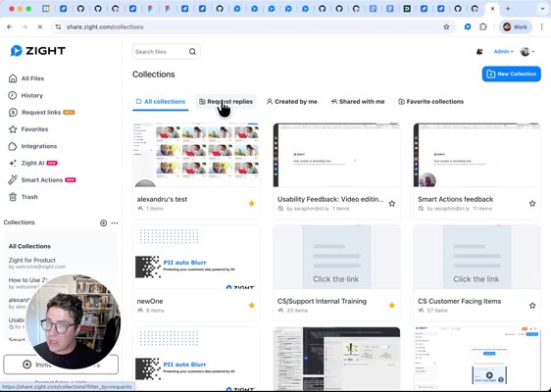The image size is (551, 392).
Task: View site information icon in address bar
Action: pos(58,26)
